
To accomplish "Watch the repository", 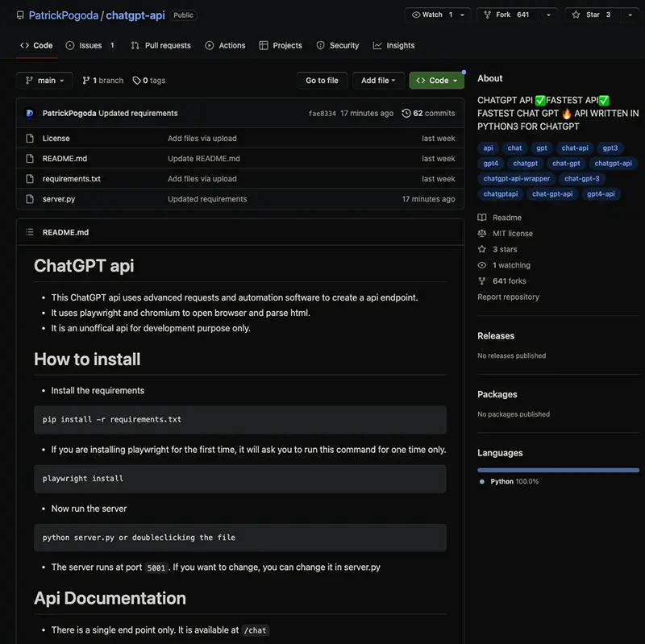I will point(431,15).
